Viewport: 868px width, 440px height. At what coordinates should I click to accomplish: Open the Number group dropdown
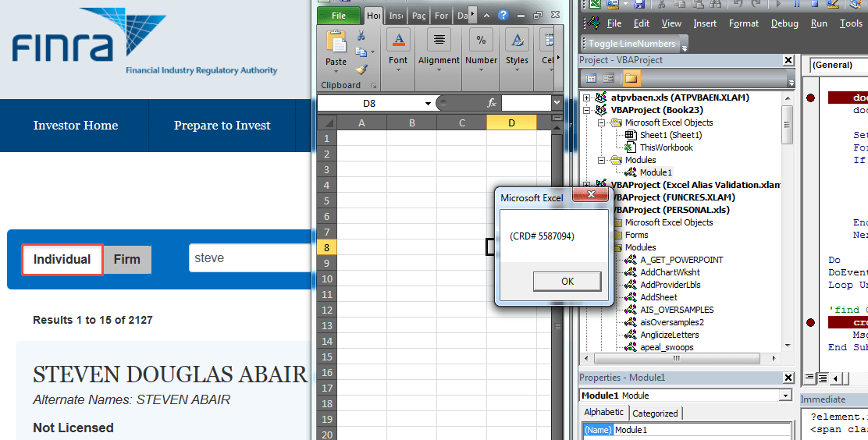(x=481, y=70)
